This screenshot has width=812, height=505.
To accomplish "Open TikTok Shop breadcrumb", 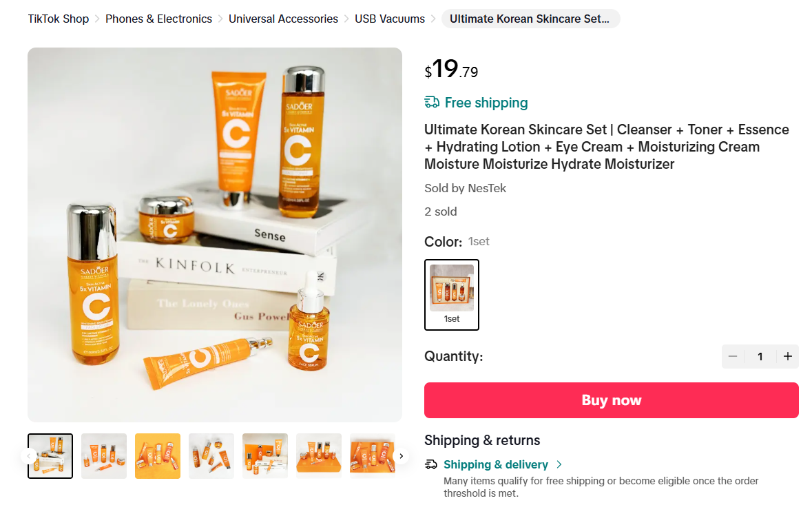I will pos(59,19).
